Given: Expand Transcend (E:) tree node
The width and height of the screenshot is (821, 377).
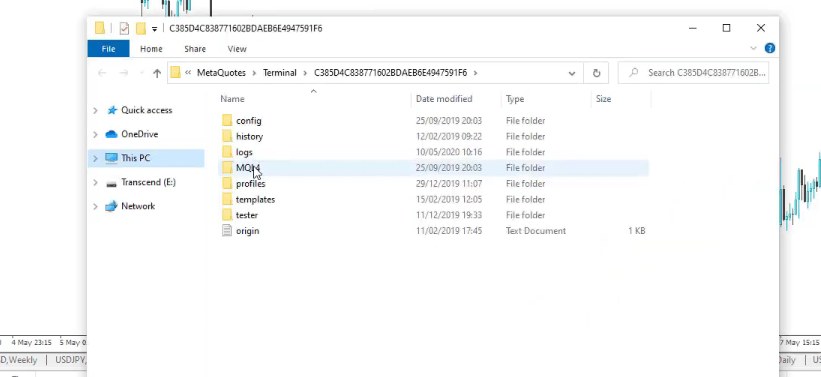Looking at the screenshot, I should (95, 182).
